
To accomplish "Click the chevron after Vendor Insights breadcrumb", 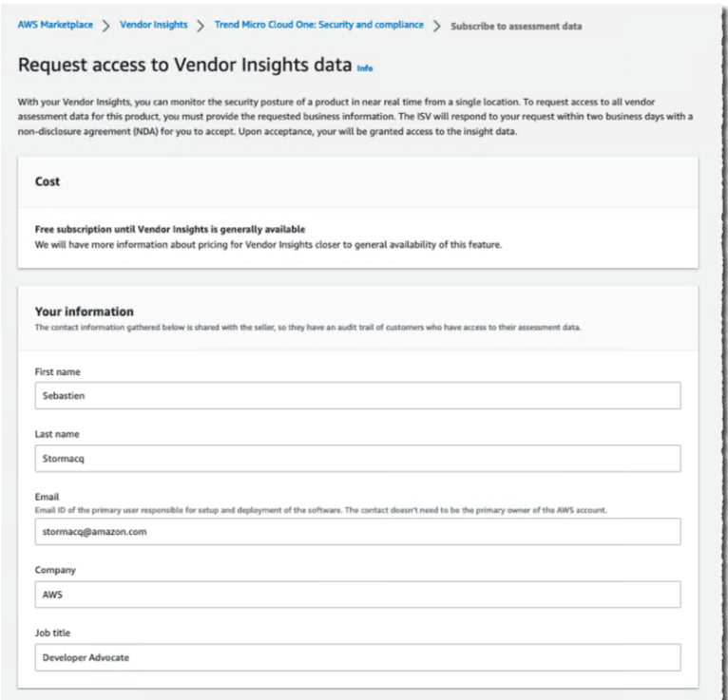I will [x=201, y=26].
